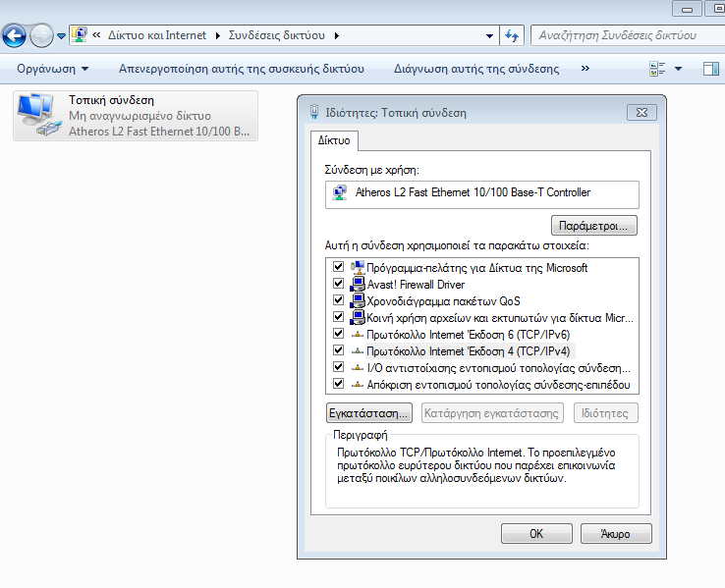
Task: Click the Forward navigation arrow
Action: pos(41,35)
